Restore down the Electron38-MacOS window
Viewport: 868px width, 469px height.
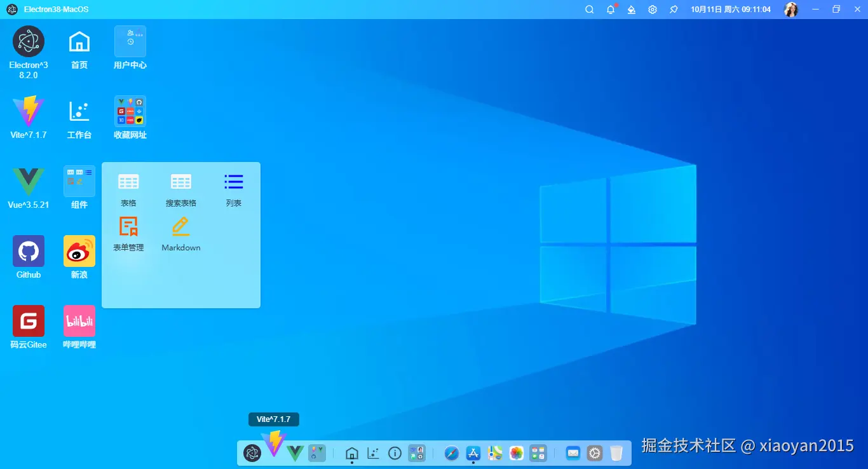pos(836,10)
